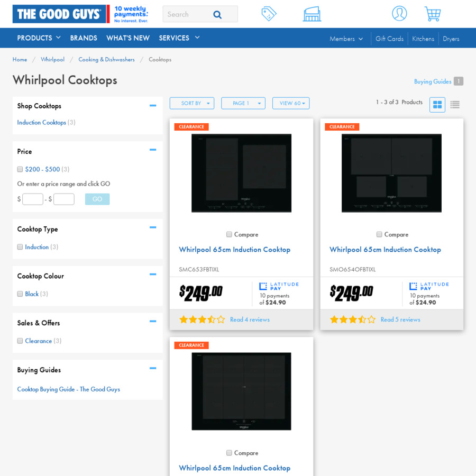Click third cooktop product image
Screen dimensions: 476x476
coord(241,391)
